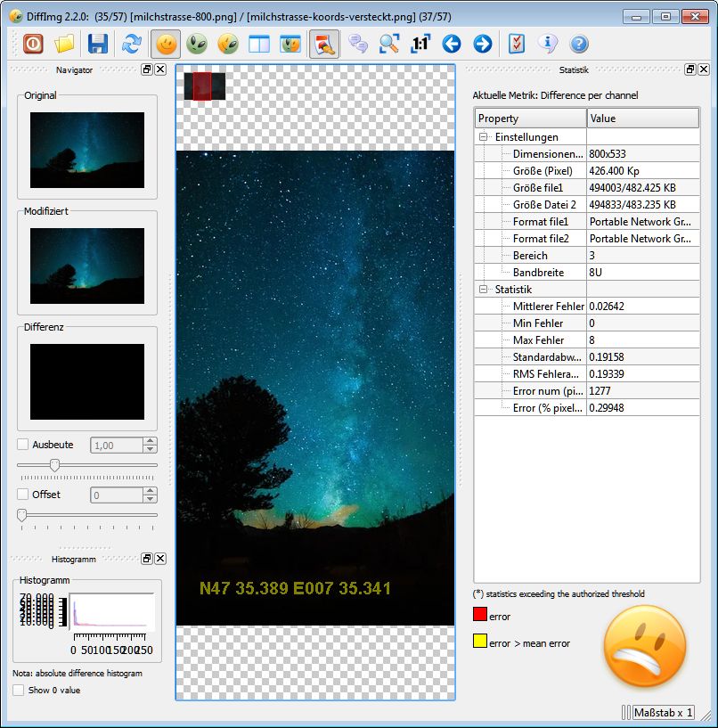
Task: Show original image via yellow smiley icon
Action: click(x=167, y=44)
